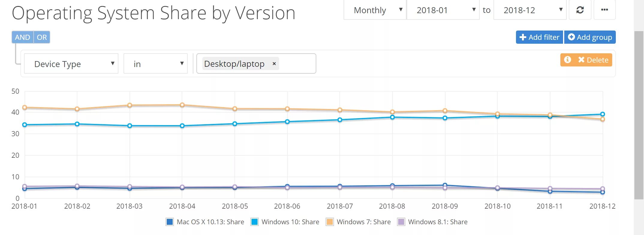
Task: Open the 2018-01 start date dropdown
Action: 443,10
